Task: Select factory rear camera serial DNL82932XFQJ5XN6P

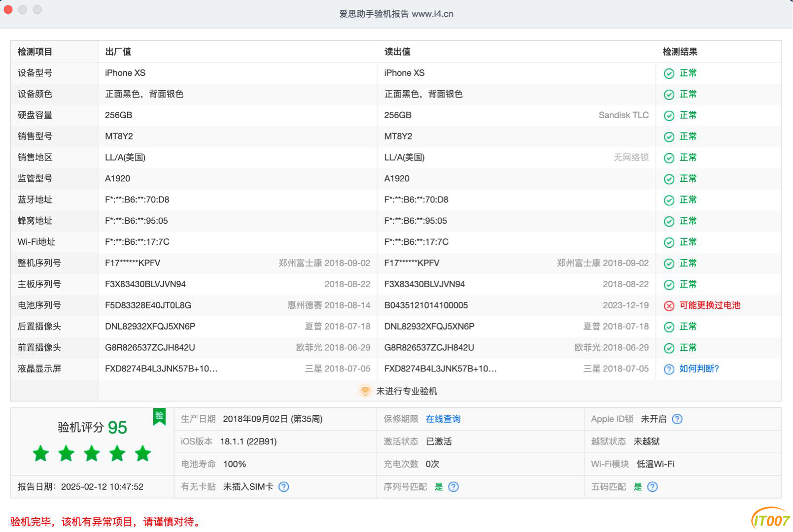Action: (150, 327)
